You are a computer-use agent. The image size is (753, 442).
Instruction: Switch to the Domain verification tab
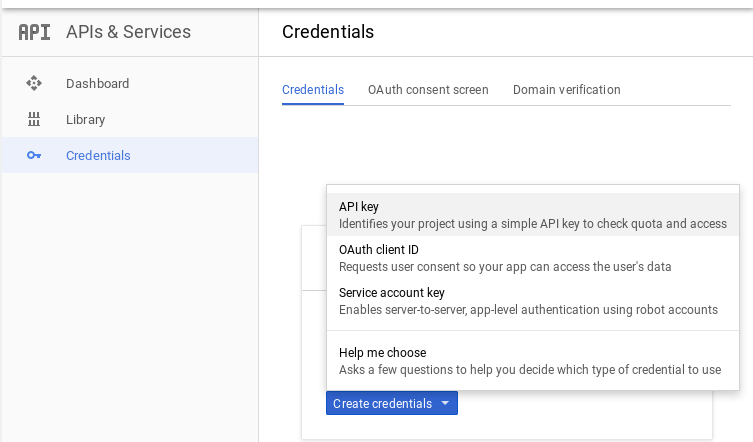pos(567,90)
